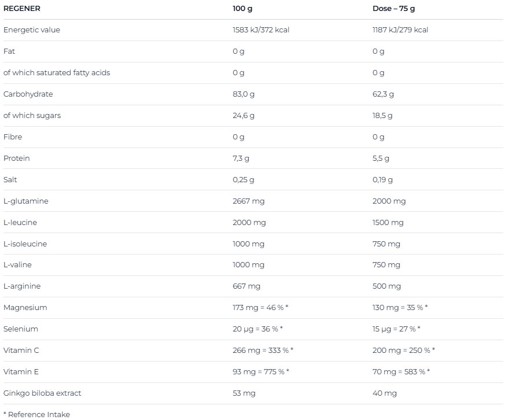This screenshot has height=420, width=508.
Task: Click the Salt value 0,25 g
Action: (244, 180)
